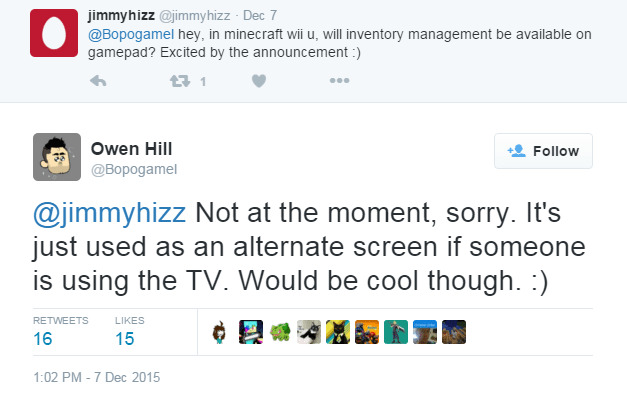Follow Owen Hill
This screenshot has height=396, width=627.
tap(543, 151)
